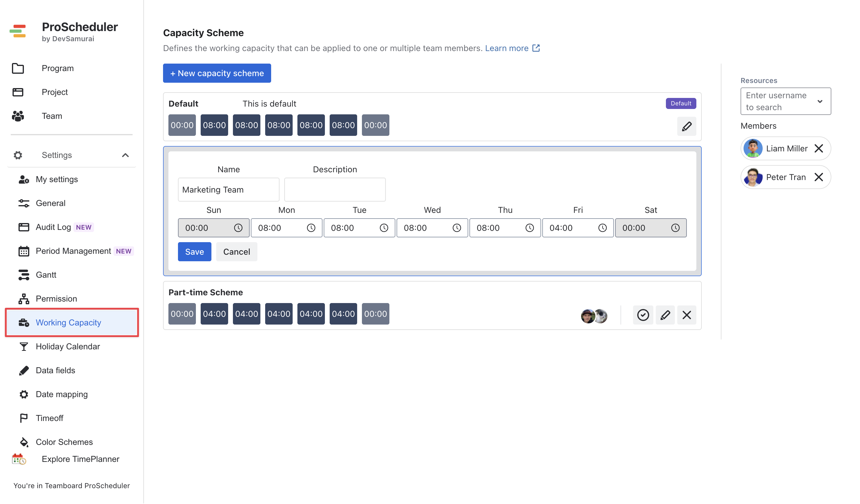Delete the Part-time Scheme with X icon
Viewport: 860px width, 504px height.
click(687, 315)
